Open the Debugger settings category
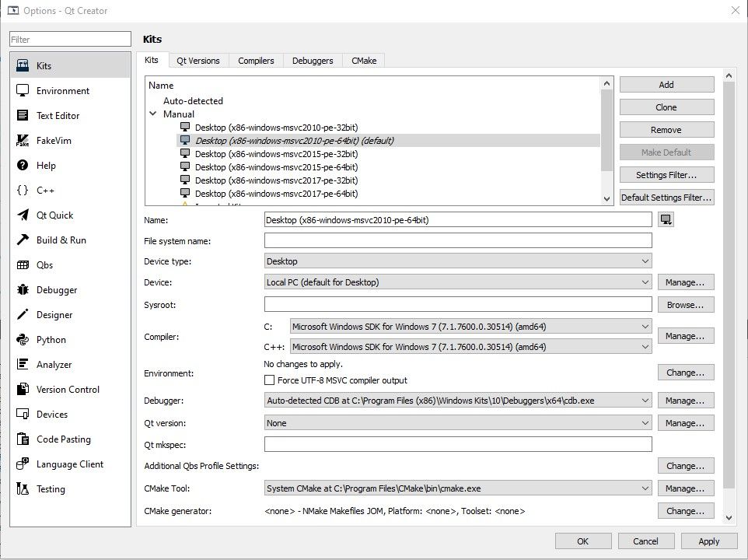 70,289
